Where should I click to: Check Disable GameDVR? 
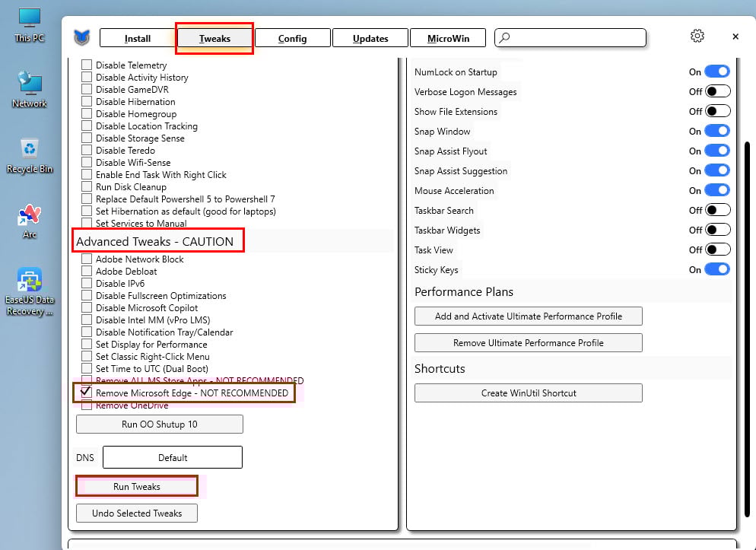[x=87, y=89]
